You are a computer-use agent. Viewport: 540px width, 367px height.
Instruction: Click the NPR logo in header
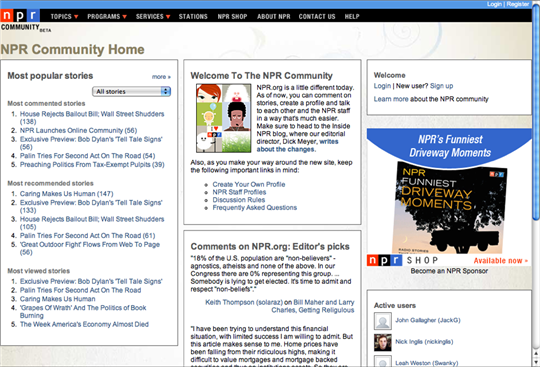point(20,16)
